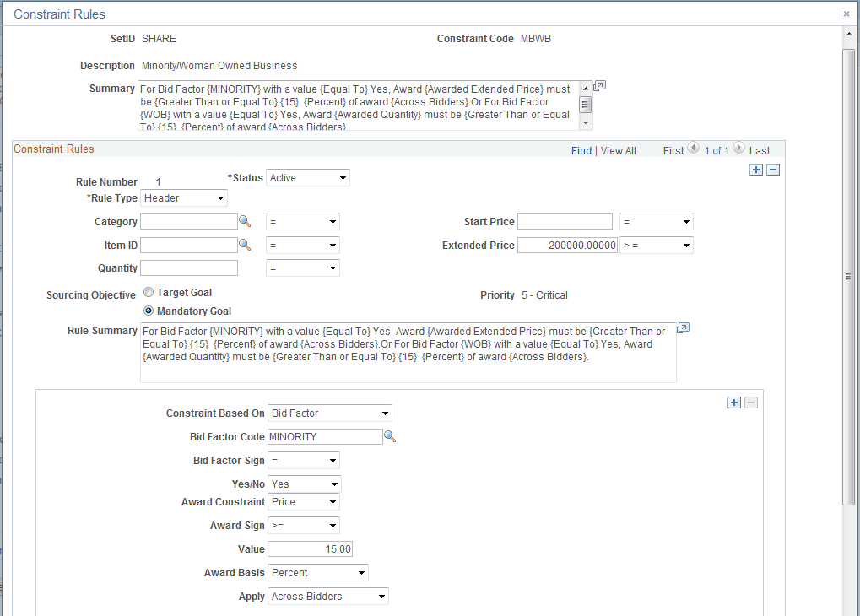Click the First navigation arrow
This screenshot has width=860, height=616.
pyautogui.click(x=693, y=150)
